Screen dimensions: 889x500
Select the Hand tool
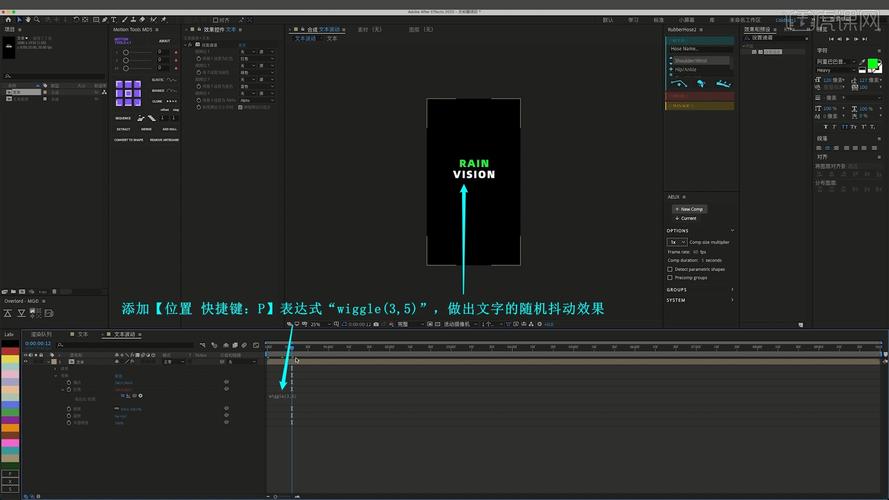click(28, 20)
